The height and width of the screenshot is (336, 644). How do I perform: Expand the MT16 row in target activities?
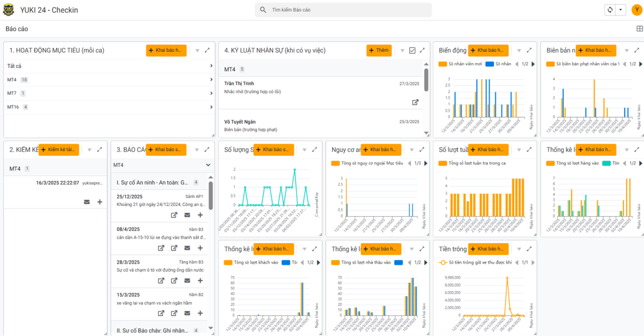click(x=211, y=107)
